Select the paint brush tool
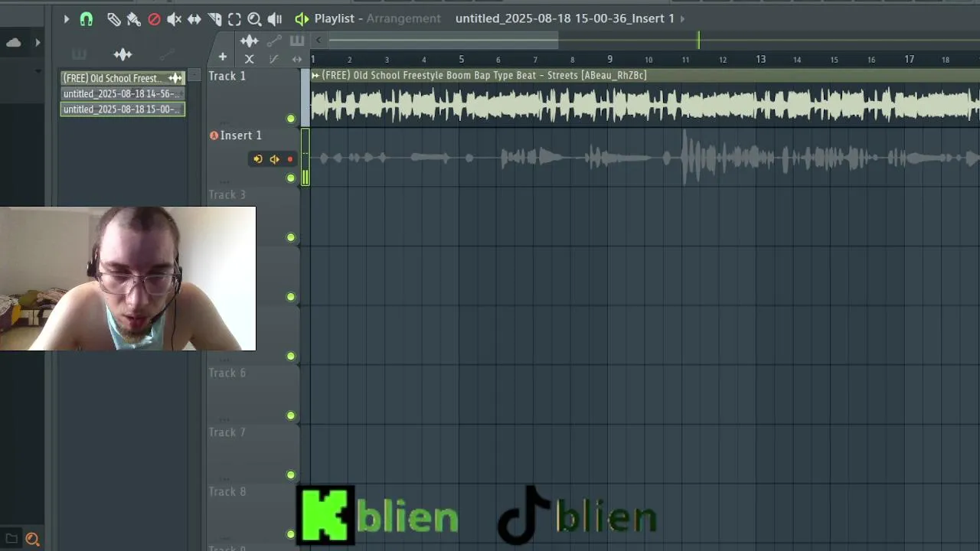980x551 pixels. (x=133, y=19)
